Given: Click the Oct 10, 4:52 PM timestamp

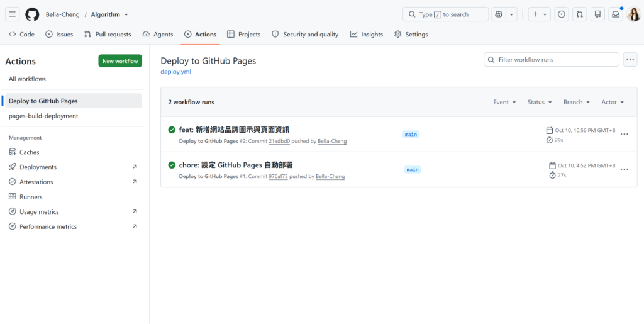Looking at the screenshot, I should 587,166.
